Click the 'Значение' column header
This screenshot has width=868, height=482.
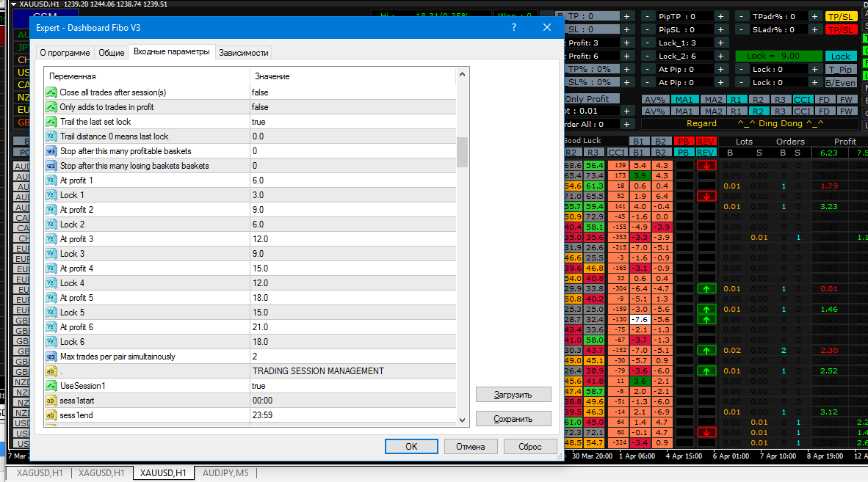[x=272, y=76]
